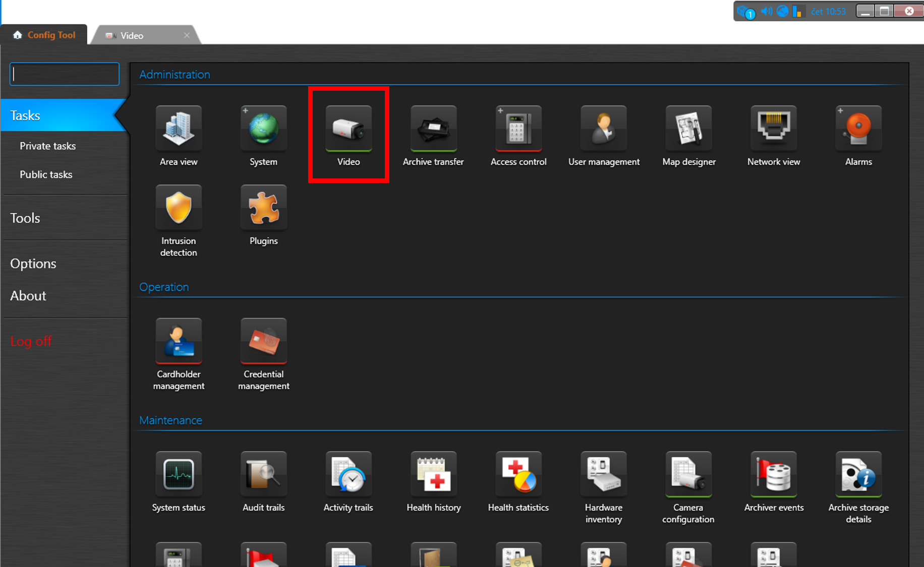The width and height of the screenshot is (924, 567).
Task: Open the Access control task
Action: [x=518, y=129]
